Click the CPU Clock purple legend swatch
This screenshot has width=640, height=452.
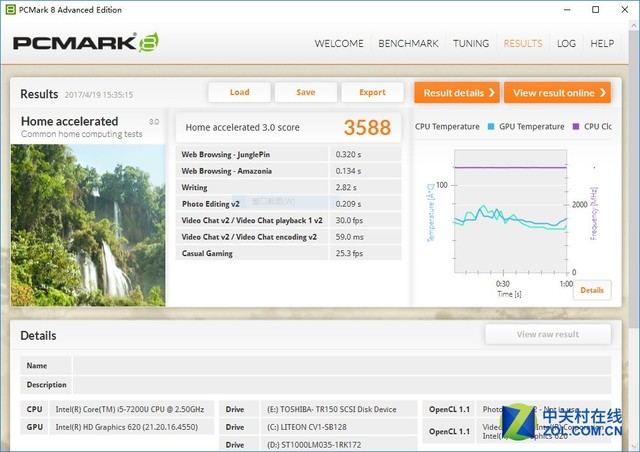[576, 127]
